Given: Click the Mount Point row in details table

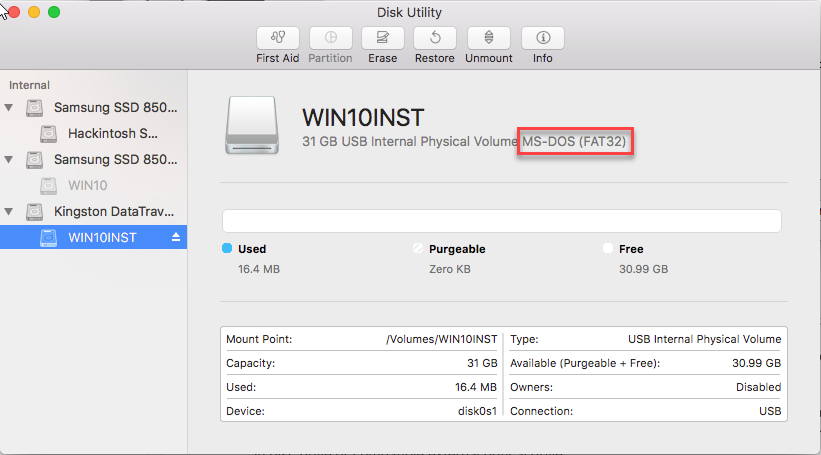Looking at the screenshot, I should click(x=362, y=339).
